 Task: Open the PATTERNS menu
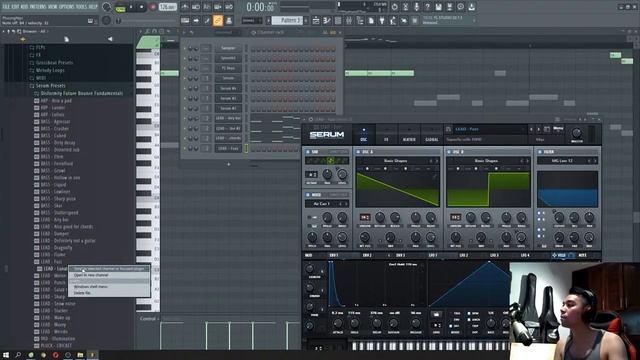pos(38,7)
